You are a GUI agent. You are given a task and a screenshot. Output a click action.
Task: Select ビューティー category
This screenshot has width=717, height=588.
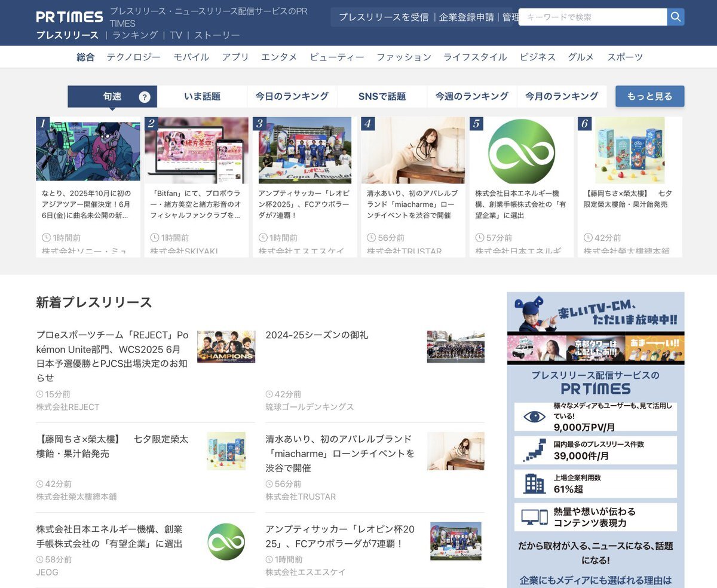pos(337,57)
